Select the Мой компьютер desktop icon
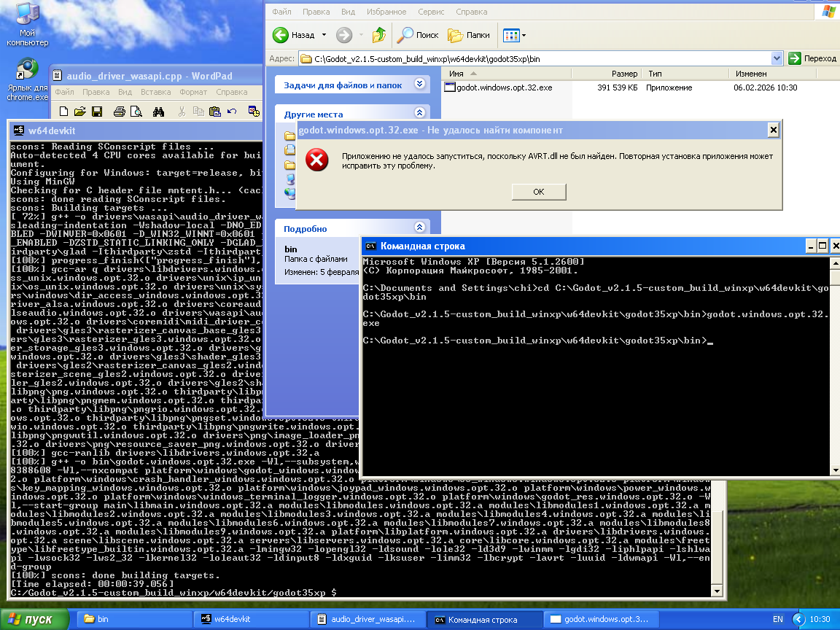The width and height of the screenshot is (840, 630). 27,25
